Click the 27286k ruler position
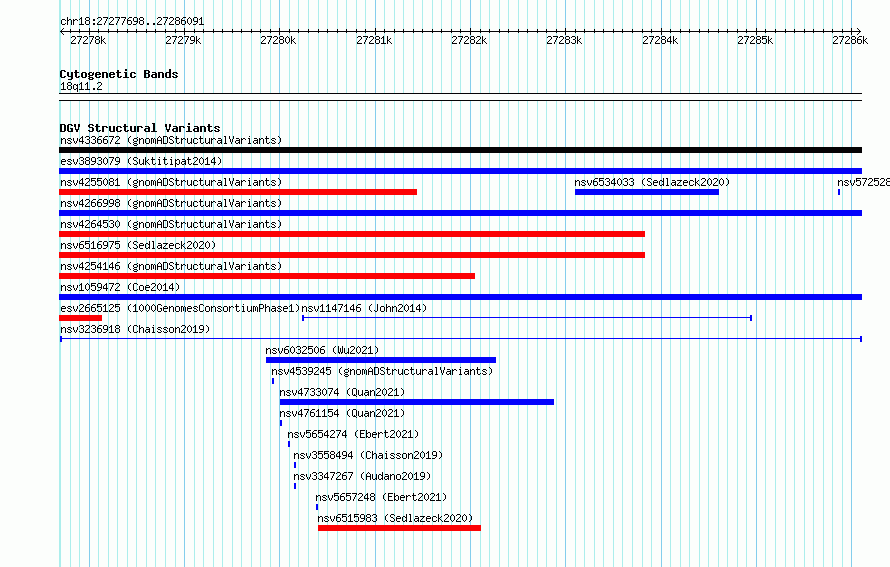Viewport: 890px width, 567px height. click(850, 40)
